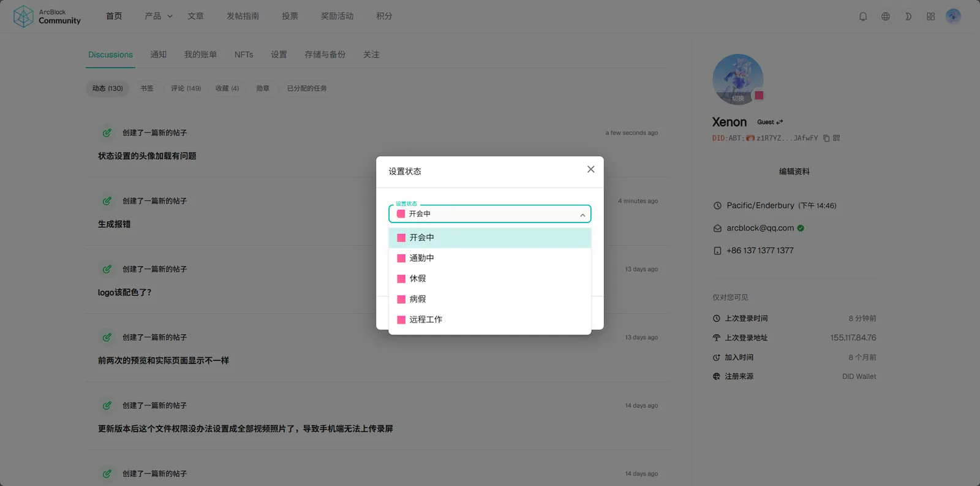Click the ArcBlock Community logo

pos(47,17)
